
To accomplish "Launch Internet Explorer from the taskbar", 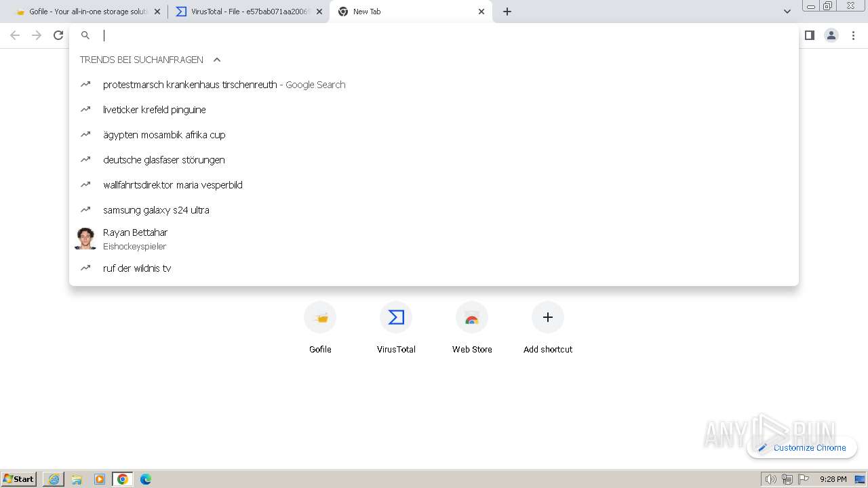I will pyautogui.click(x=54, y=479).
